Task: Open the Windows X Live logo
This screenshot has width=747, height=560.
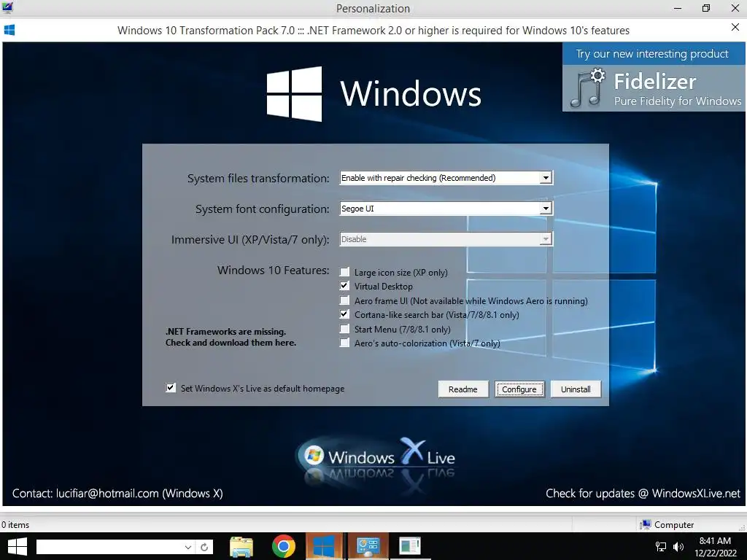Action: (x=376, y=458)
